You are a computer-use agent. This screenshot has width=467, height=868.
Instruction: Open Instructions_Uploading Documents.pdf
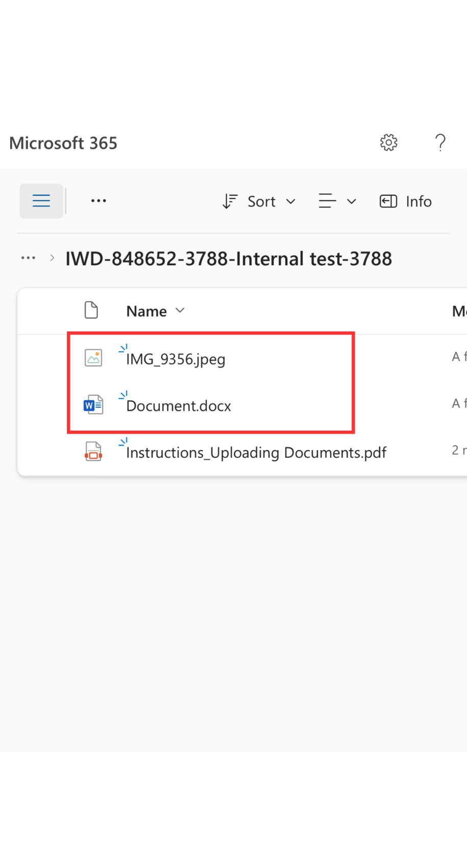[x=256, y=453]
